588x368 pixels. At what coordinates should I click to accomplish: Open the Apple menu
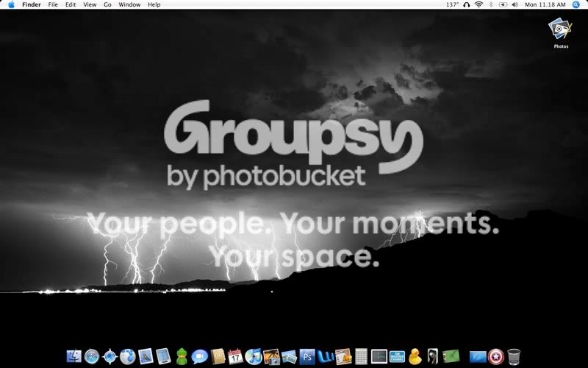click(11, 4)
